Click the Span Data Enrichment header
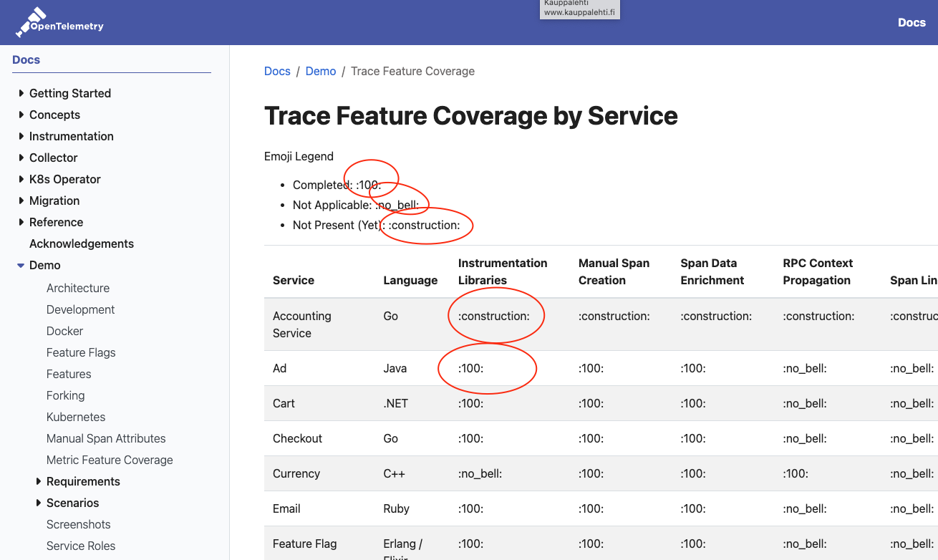This screenshot has width=938, height=560. pyautogui.click(x=712, y=271)
